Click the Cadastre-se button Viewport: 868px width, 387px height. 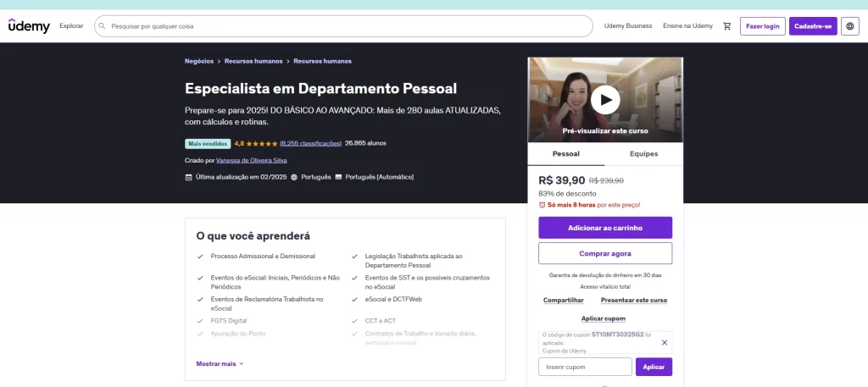[813, 26]
